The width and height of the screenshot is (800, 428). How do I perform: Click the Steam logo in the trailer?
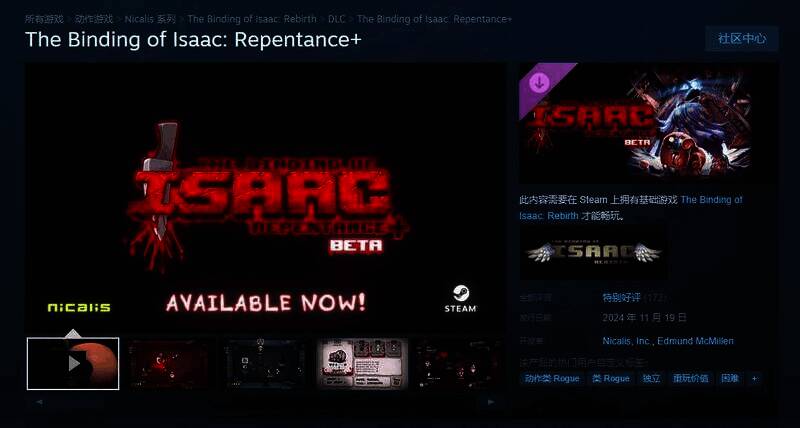click(460, 299)
